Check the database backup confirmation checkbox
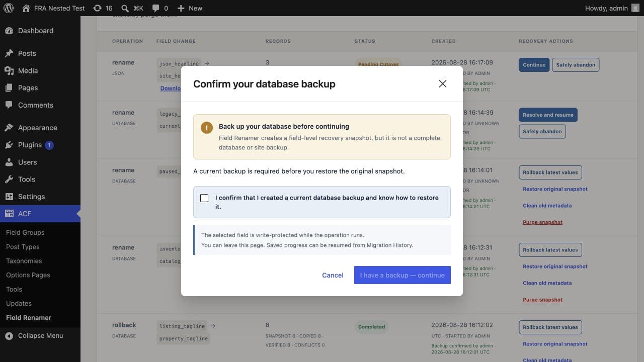Image resolution: width=644 pixels, height=362 pixels. click(204, 198)
